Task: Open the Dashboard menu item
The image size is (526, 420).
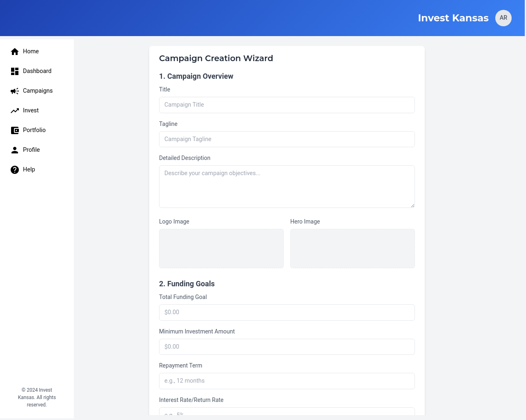Action: [37, 71]
